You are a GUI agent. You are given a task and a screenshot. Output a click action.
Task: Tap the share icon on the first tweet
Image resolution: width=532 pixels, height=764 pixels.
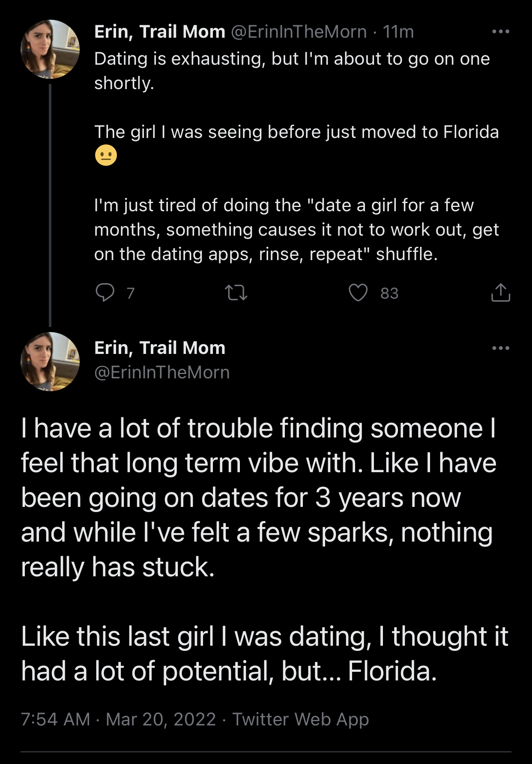500,293
